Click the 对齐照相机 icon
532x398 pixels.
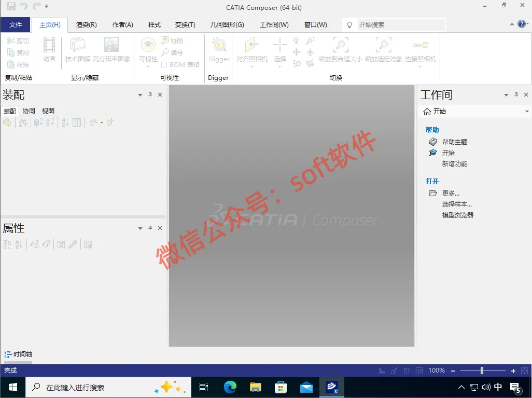pos(252,45)
